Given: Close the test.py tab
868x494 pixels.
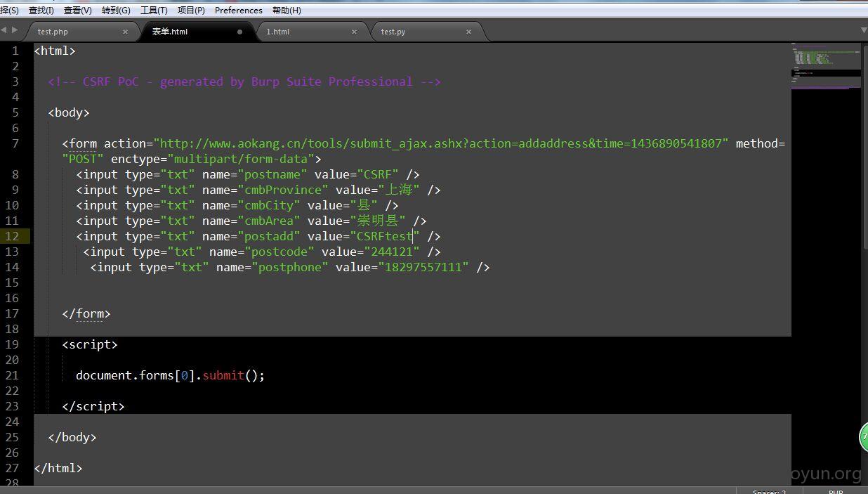Looking at the screenshot, I should (469, 32).
